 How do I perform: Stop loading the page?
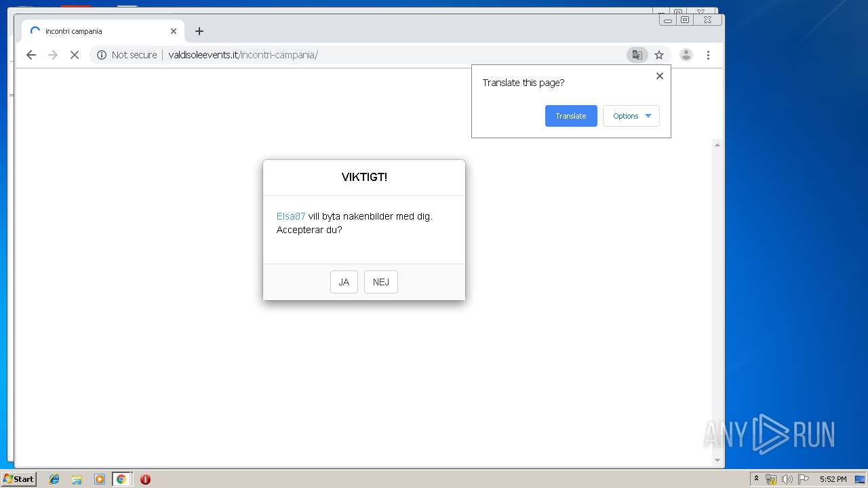[75, 55]
